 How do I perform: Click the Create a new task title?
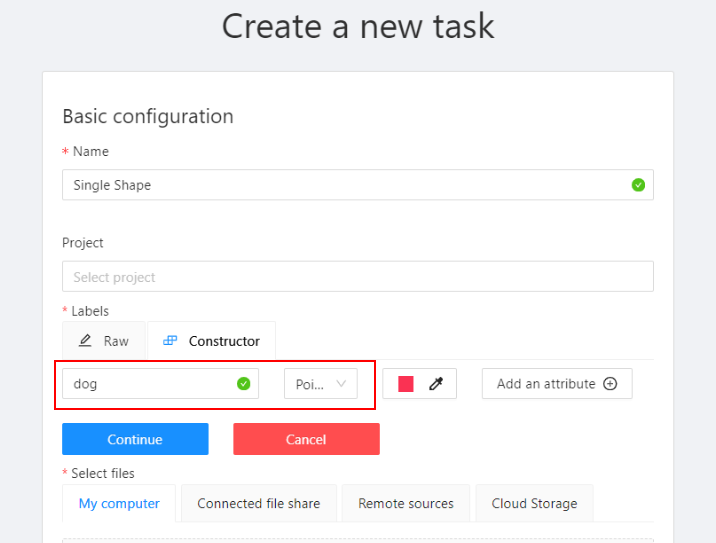tap(358, 26)
